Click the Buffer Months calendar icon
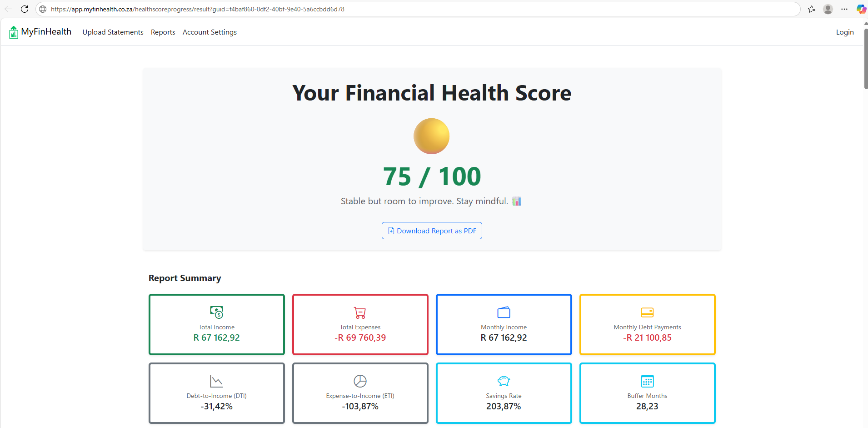Image resolution: width=868 pixels, height=428 pixels. 647,381
